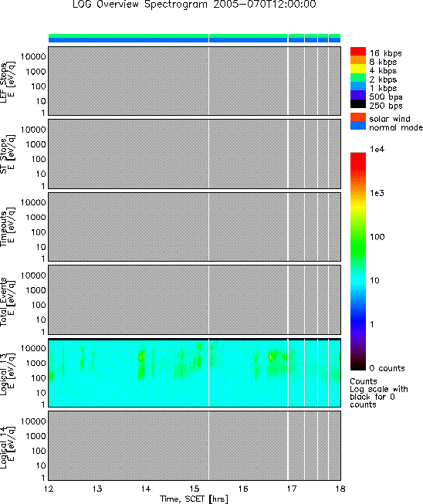This screenshot has width=423, height=504.
Task: Click the 'Logical 13' axis label
Action: tap(4, 375)
